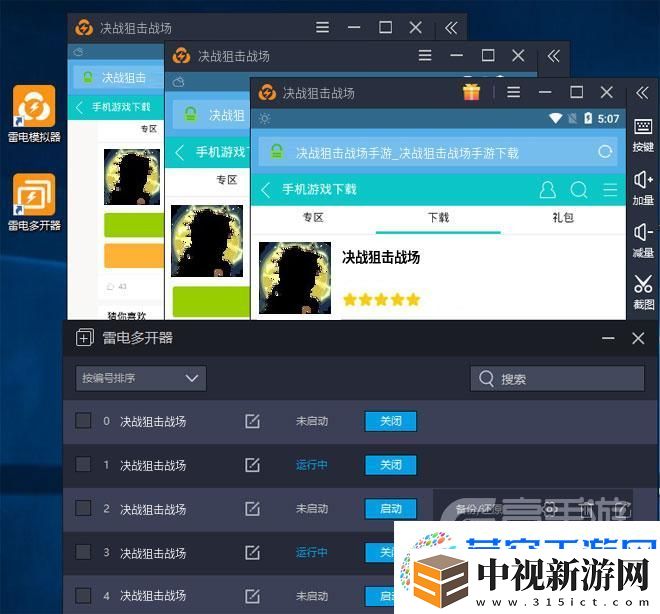Click the game thumbnail in the middle emulator window
This screenshot has width=660, height=614.
point(207,241)
